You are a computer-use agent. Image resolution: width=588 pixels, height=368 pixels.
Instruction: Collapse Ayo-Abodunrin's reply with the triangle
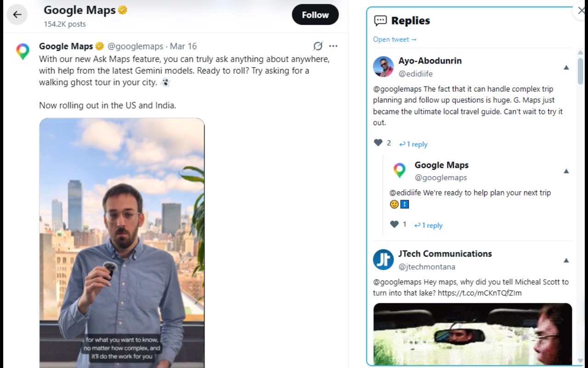coord(566,68)
